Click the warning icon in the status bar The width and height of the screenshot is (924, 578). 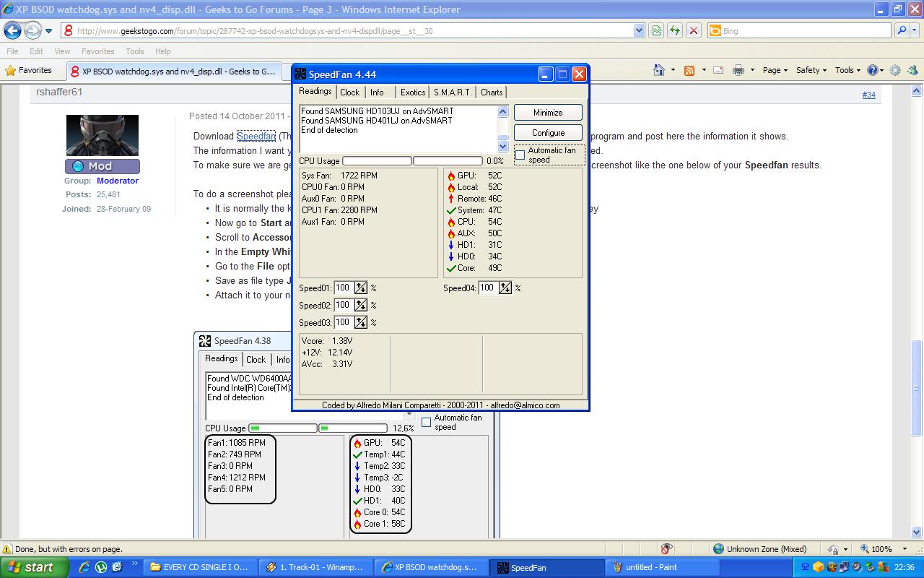tap(7, 549)
